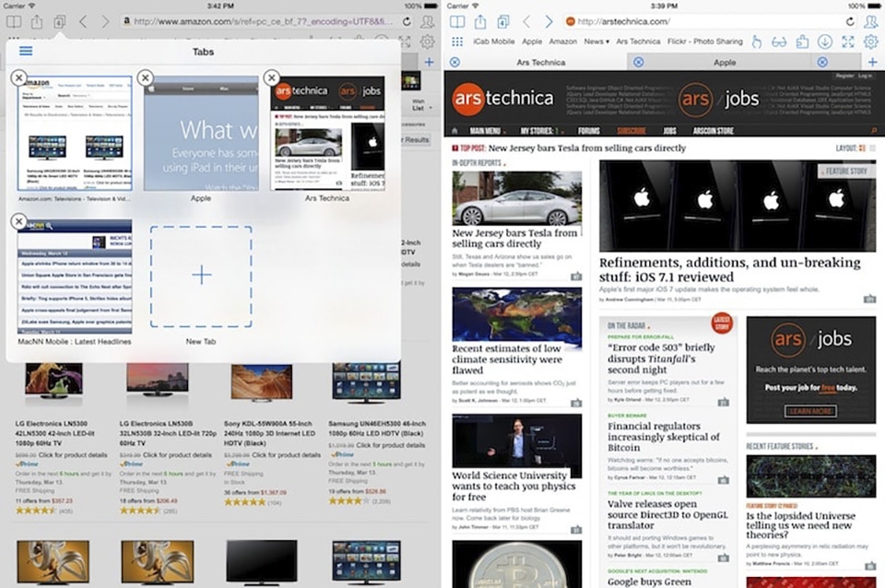Viewport: 885px width, 588px height.
Task: Tap the glasses reader icon in right toolbar
Action: [x=779, y=41]
